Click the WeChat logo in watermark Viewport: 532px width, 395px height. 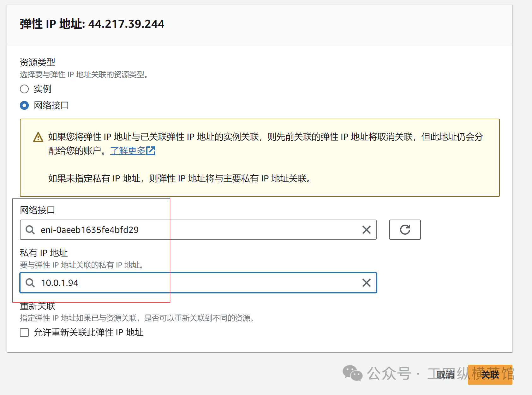(352, 373)
